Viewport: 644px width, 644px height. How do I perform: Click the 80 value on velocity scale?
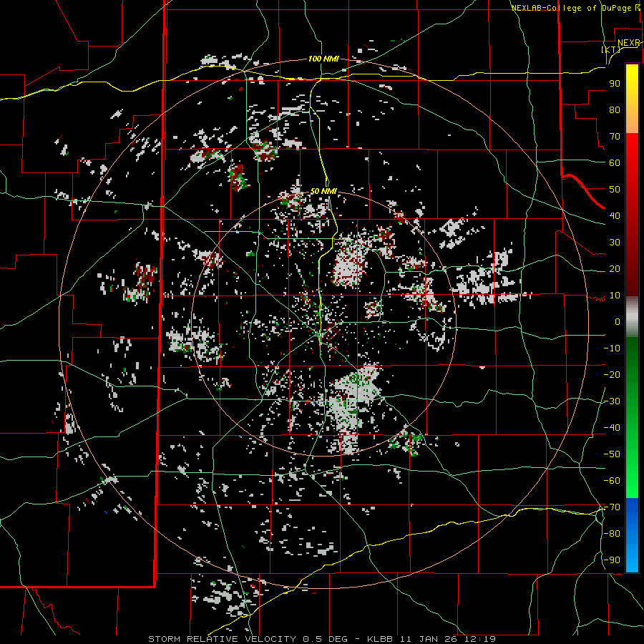click(x=615, y=110)
